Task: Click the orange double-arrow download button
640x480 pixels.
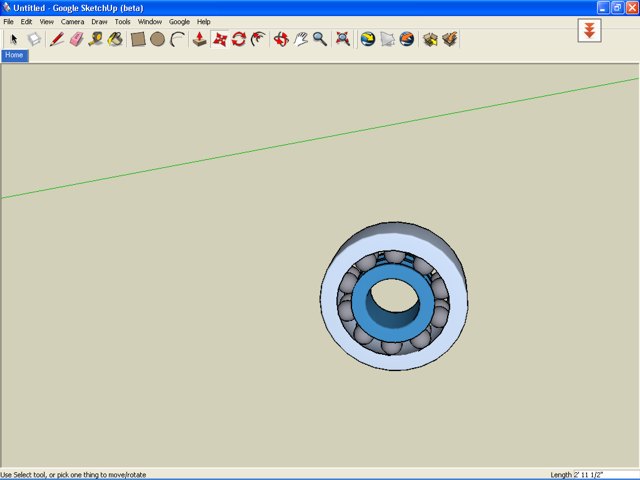Action: [x=589, y=31]
